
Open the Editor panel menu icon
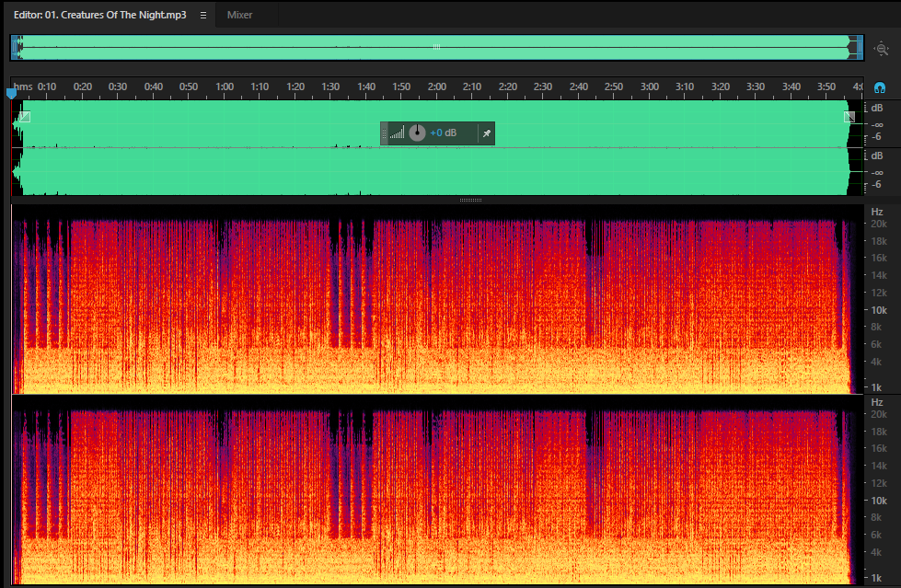(202, 15)
